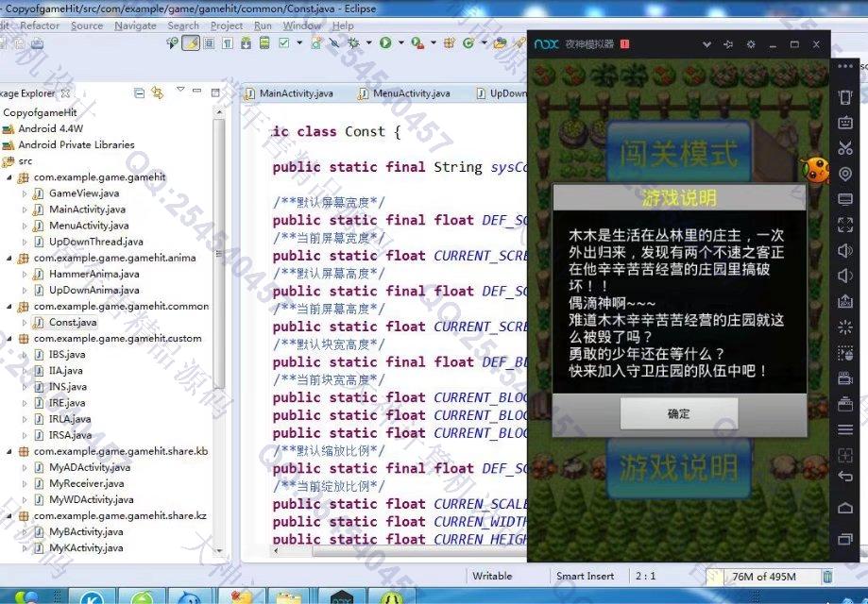Screen dimensions: 868x604
Task: Select MyReceiver.java in Package Explorer
Action: 86,483
